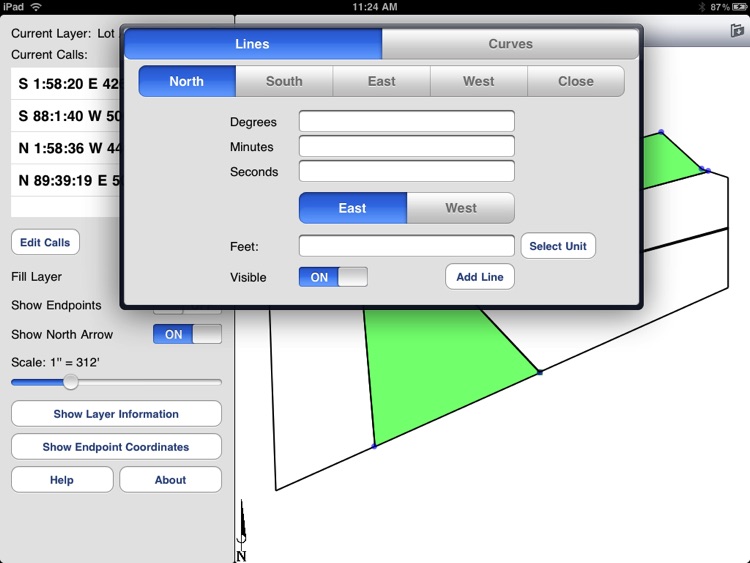Toggle the Visible switch
The image size is (750, 563).
(x=333, y=277)
